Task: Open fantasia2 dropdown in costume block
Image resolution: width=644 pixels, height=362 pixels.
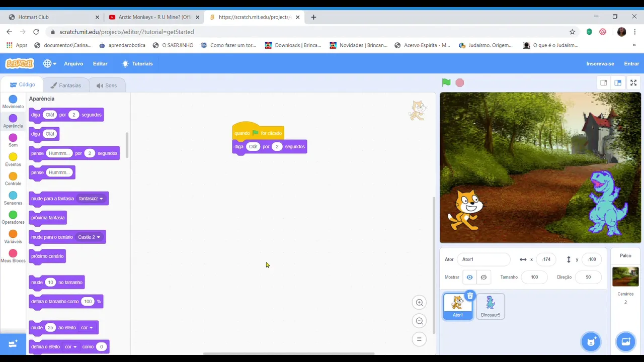Action: [x=91, y=199]
